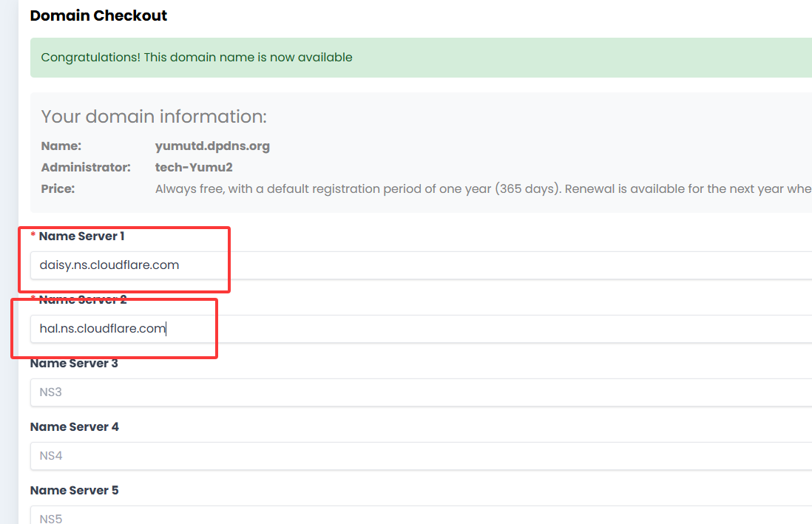
Task: Select the "Name Server 3" label
Action: point(74,364)
